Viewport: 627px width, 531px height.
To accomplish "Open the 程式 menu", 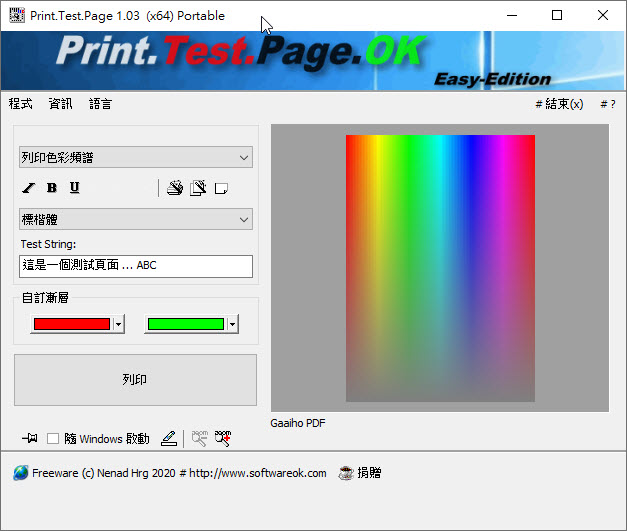I will coord(21,104).
